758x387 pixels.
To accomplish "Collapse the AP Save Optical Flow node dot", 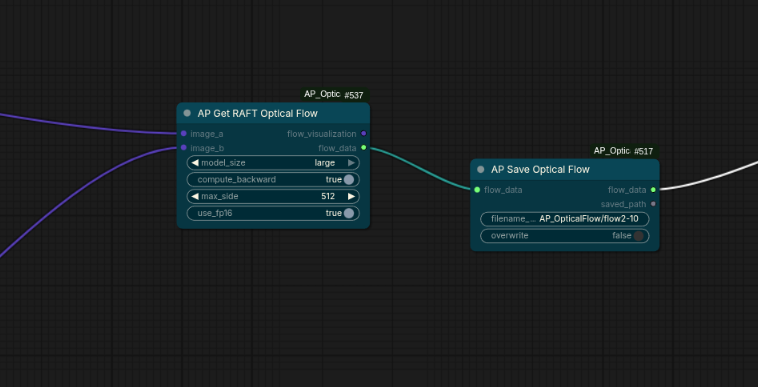I will 481,170.
